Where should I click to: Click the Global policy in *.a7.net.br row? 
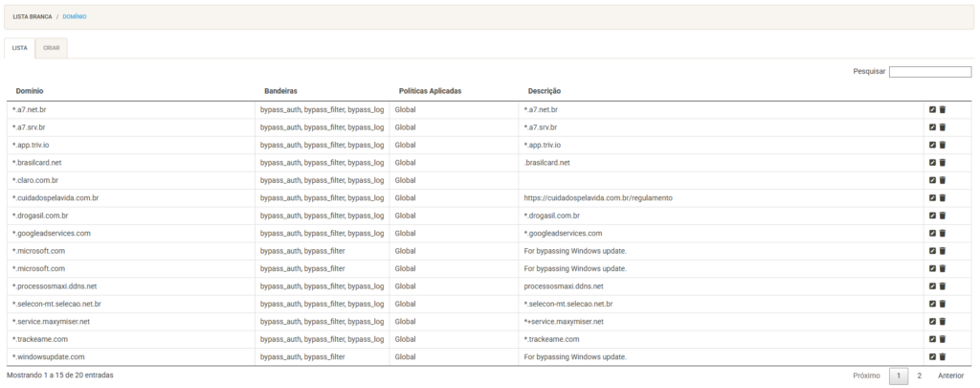tap(405, 109)
